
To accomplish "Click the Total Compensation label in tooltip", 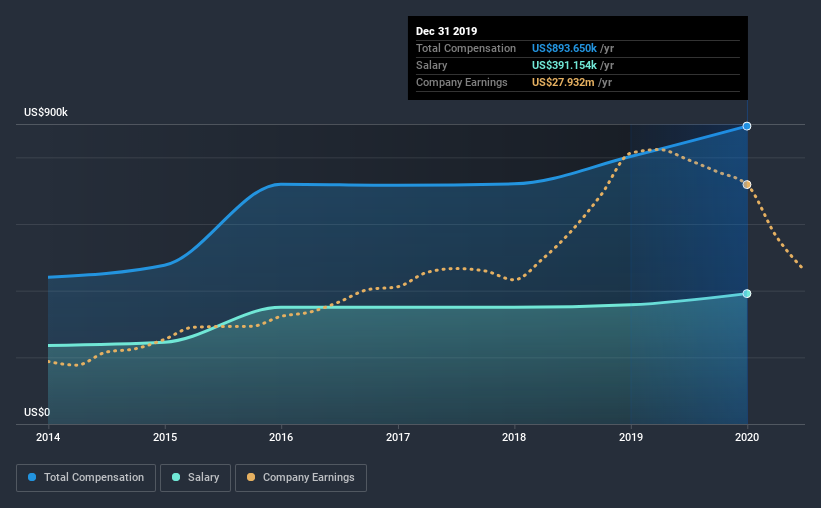I will coord(466,48).
